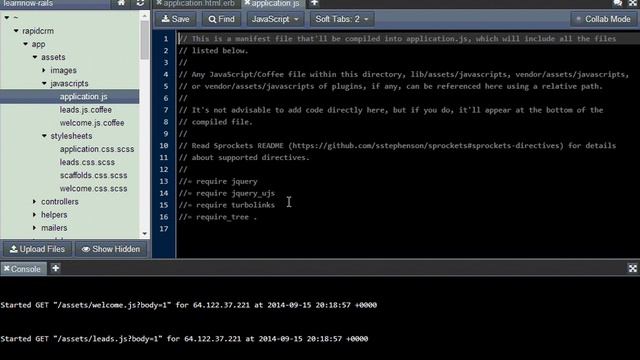This screenshot has height=360, width=640.
Task: Click the file tree scrollbar down arrow
Action: (x=145, y=234)
